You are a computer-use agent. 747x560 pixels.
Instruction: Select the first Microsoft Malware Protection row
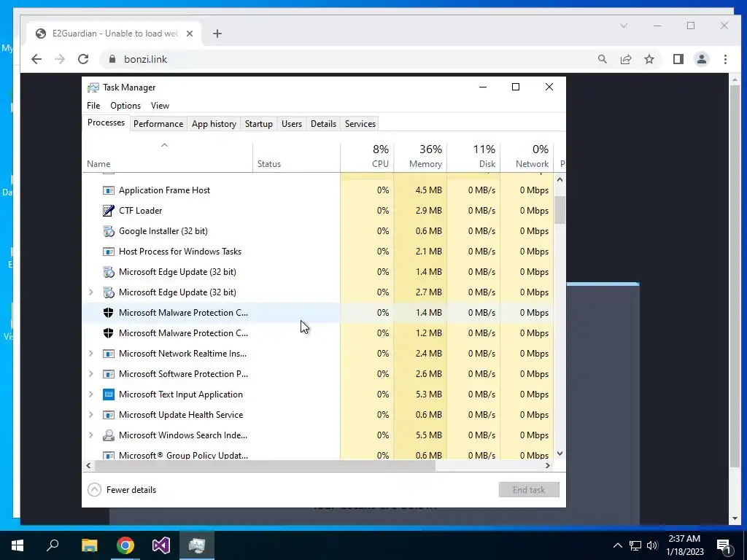pos(318,313)
